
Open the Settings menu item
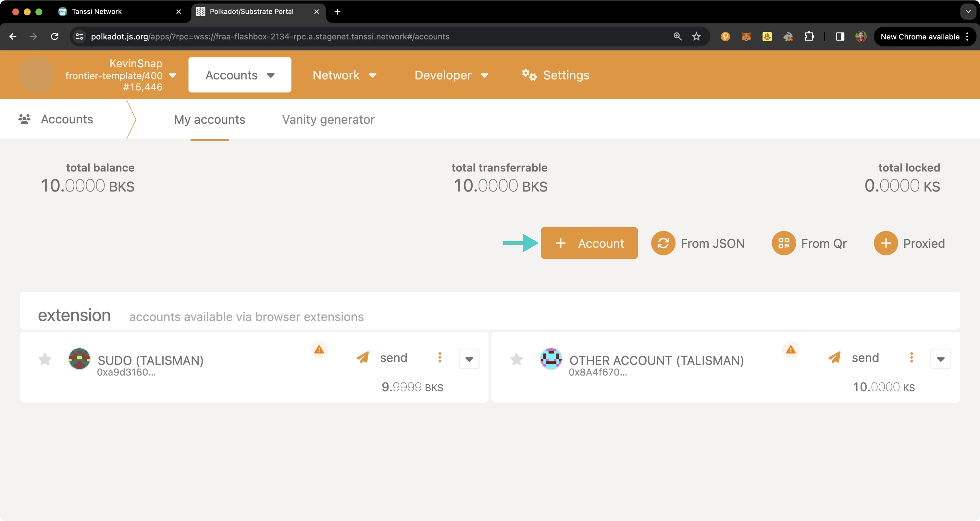(555, 75)
